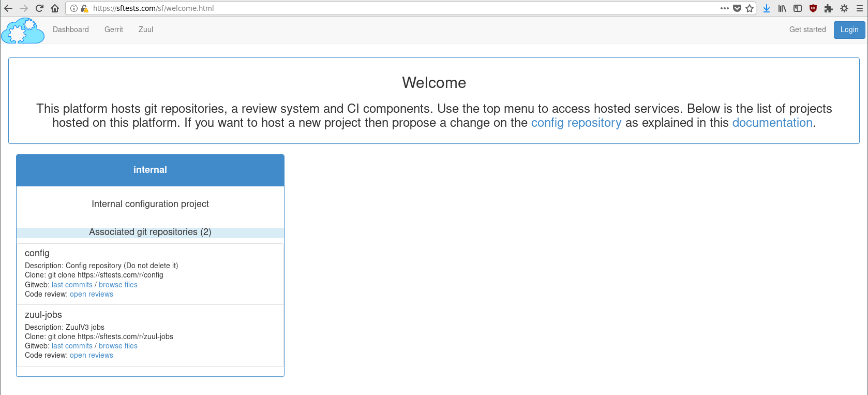Save the page to Pocket
Screen dimensions: 868x395
click(737, 8)
